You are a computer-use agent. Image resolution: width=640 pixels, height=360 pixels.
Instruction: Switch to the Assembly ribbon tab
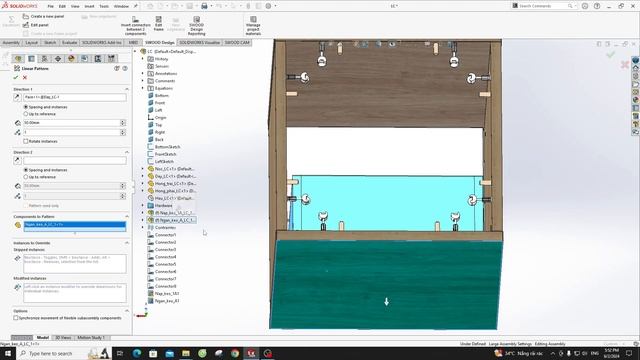11,42
